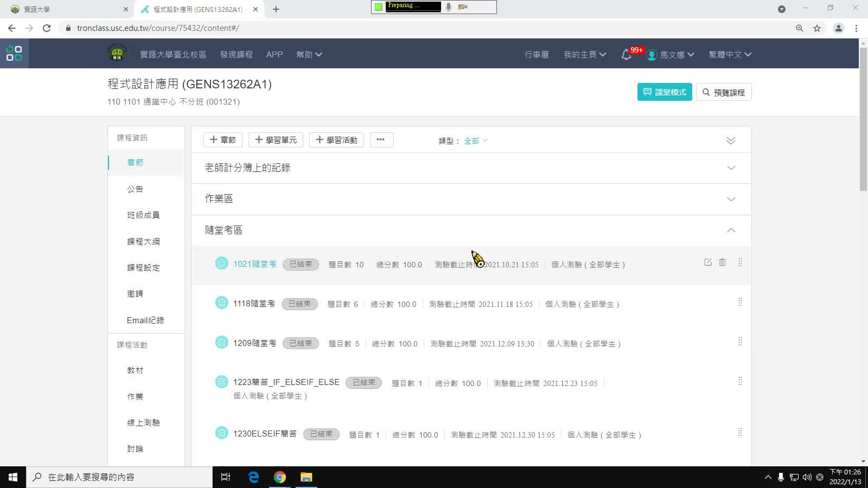Go back with the browser back arrow
The height and width of the screenshot is (488, 868).
12,28
